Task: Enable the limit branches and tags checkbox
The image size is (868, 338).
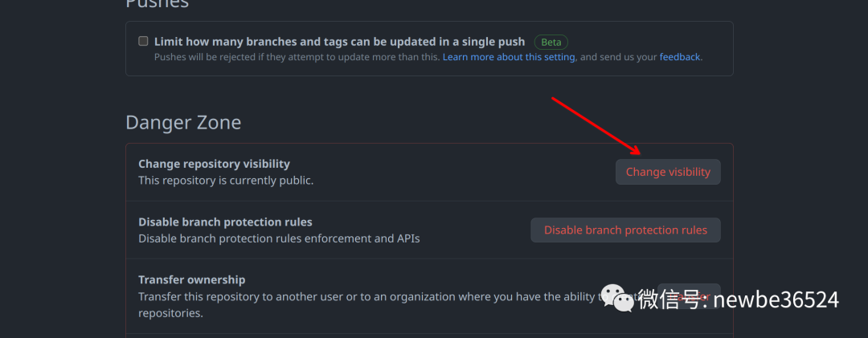Action: [143, 41]
